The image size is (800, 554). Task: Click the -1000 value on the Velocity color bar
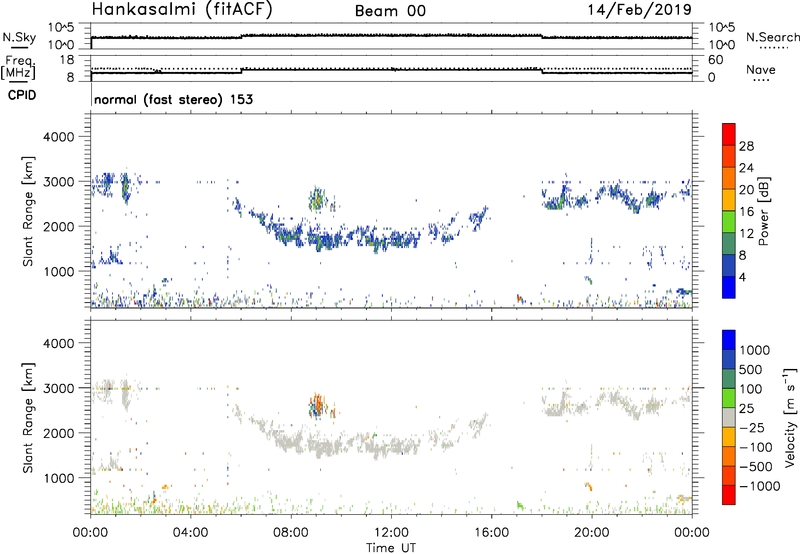pyautogui.click(x=760, y=486)
